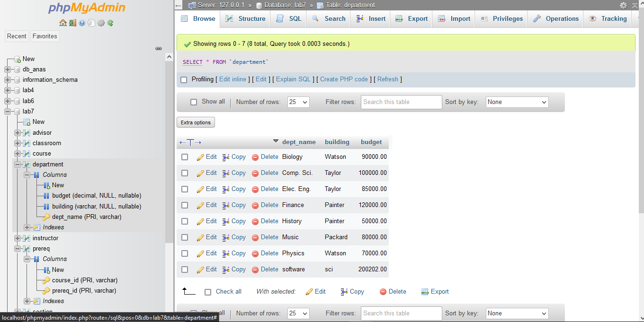Click the advisor table icon in tree
Image resolution: width=644 pixels, height=322 pixels.
tap(27, 133)
